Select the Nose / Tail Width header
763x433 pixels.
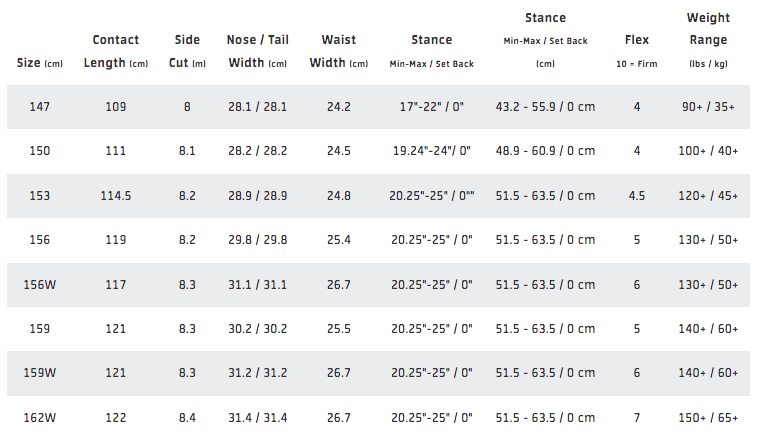(x=258, y=51)
